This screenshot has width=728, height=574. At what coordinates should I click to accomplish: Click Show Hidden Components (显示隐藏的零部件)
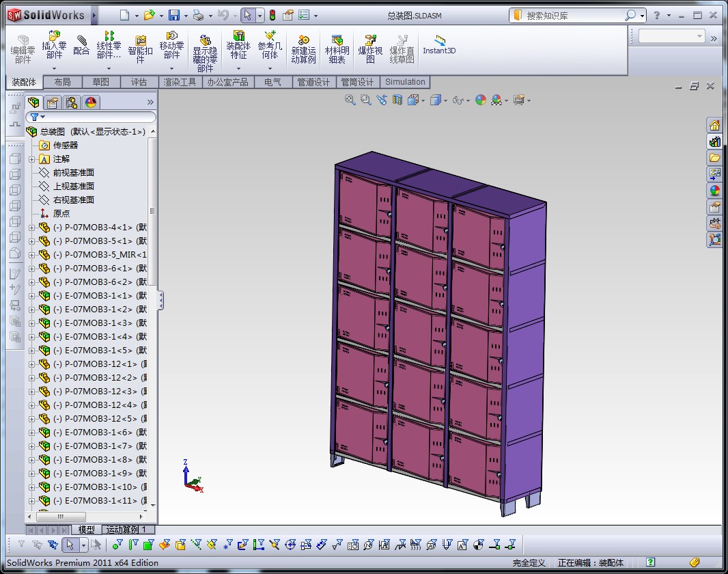(x=205, y=53)
